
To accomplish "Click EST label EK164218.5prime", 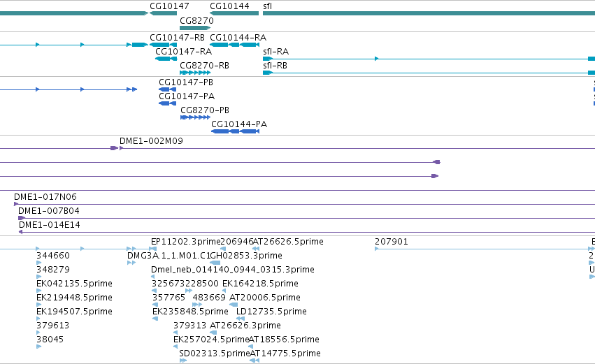I will coord(260,284).
